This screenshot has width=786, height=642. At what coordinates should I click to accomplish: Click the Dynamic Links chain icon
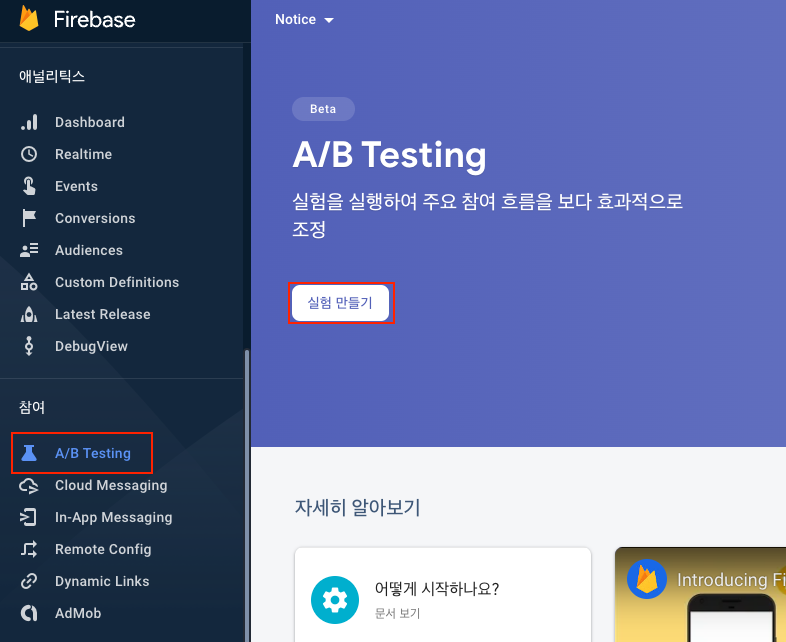tap(29, 581)
